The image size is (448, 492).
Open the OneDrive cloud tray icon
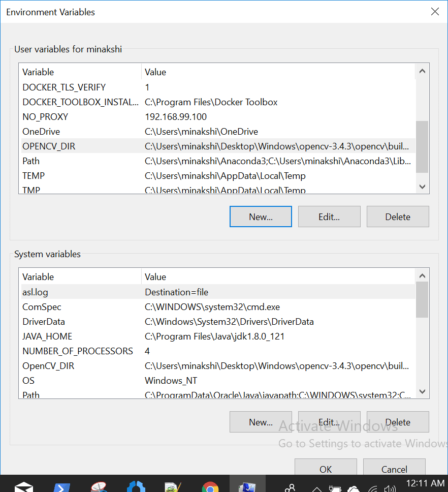pos(354,488)
